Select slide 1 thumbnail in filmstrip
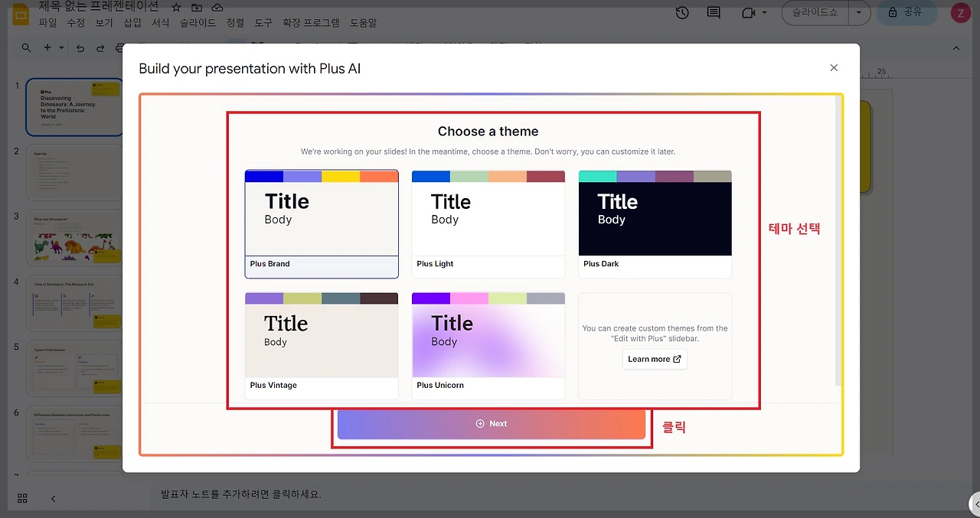 (74, 107)
